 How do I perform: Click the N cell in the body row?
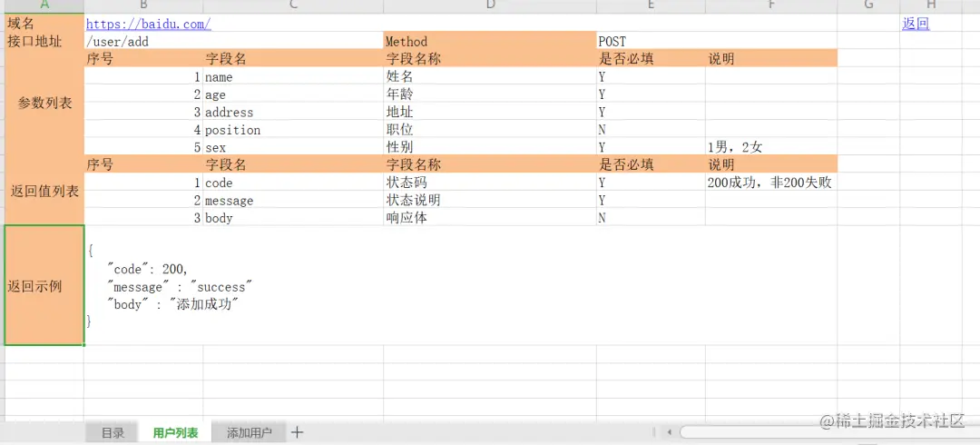(652, 217)
